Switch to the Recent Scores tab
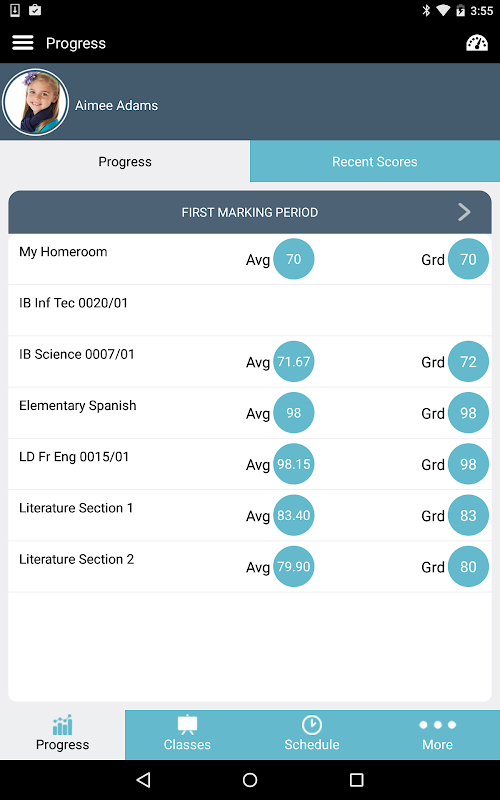Viewport: 500px width, 800px height. pyautogui.click(x=375, y=161)
